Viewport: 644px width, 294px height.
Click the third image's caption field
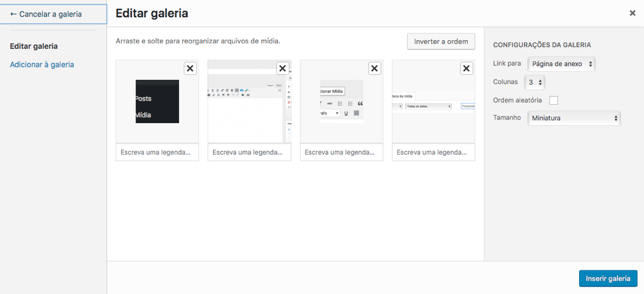pyautogui.click(x=341, y=152)
